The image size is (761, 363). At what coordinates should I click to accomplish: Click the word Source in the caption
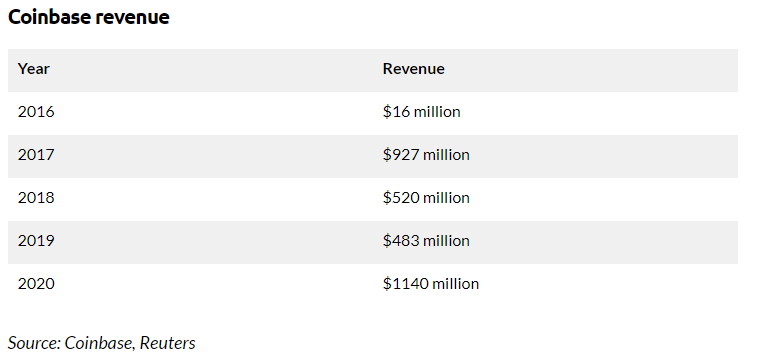pyautogui.click(x=34, y=343)
